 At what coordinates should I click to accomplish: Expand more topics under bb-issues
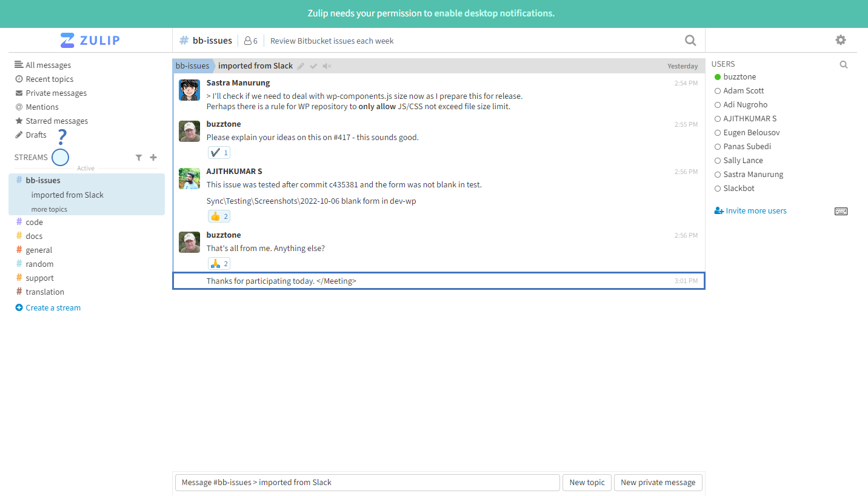tap(49, 209)
